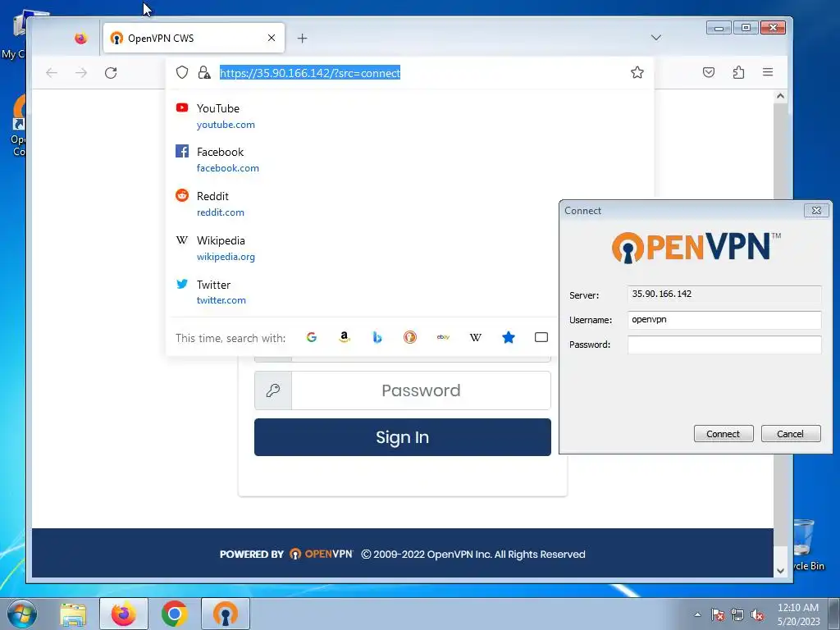Viewport: 840px width, 630px height.
Task: Choose YouTube suggestion in dropdown
Action: pyautogui.click(x=410, y=116)
